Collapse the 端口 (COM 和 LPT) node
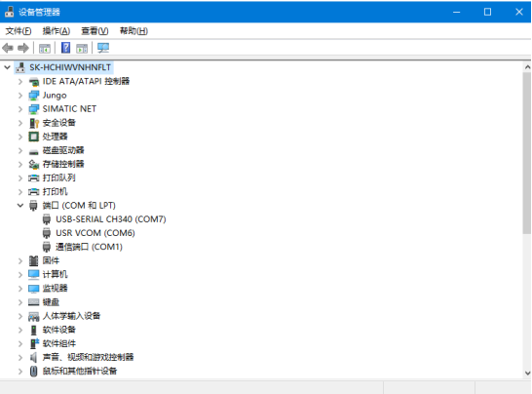Viewport: 532px width, 394px height. tap(20, 206)
